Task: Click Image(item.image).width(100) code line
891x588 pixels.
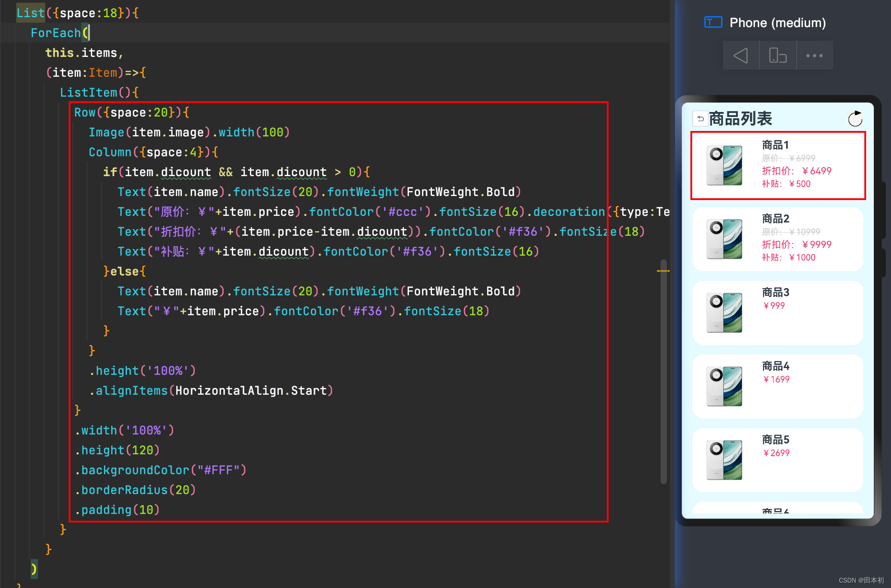Action: tap(189, 132)
